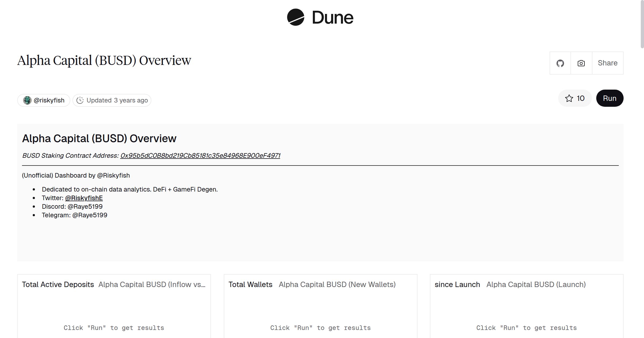
Task: Click the Updated 3 years ago badge
Action: point(117,100)
